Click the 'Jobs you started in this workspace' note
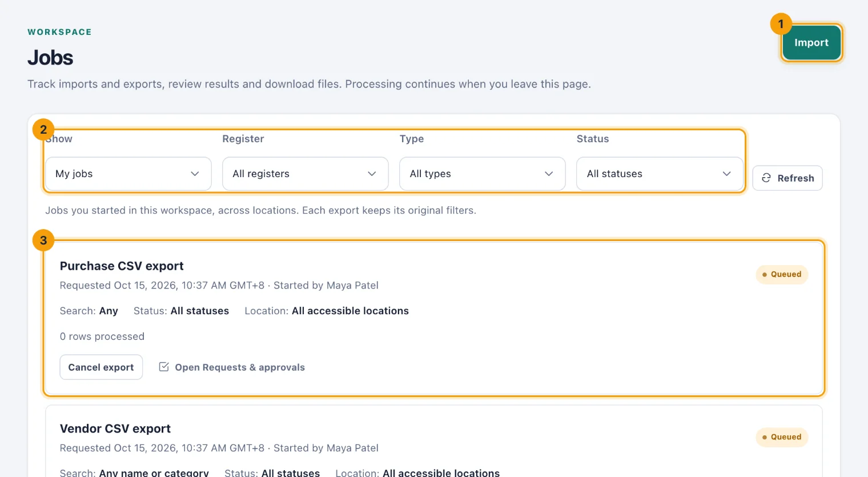Viewport: 868px width, 477px height. 261,210
